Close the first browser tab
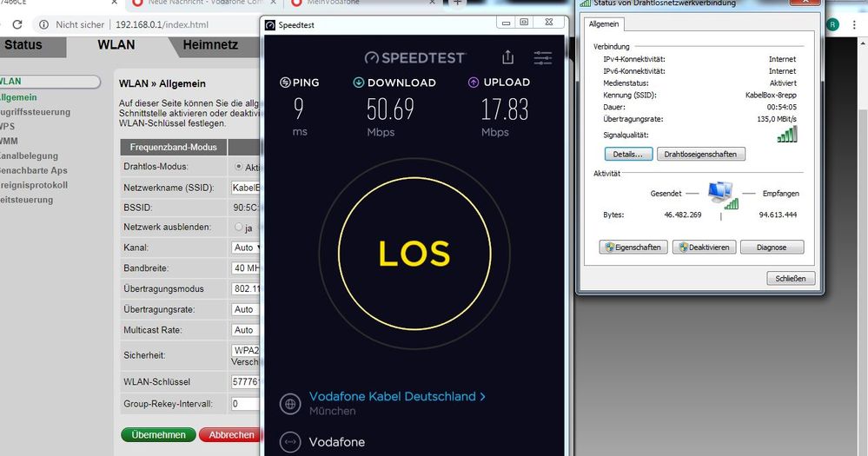868x456 pixels. click(x=114, y=3)
